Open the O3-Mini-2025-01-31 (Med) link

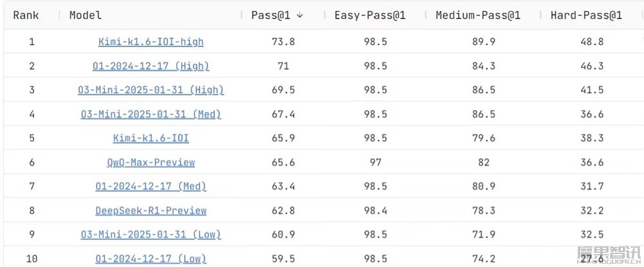151,114
